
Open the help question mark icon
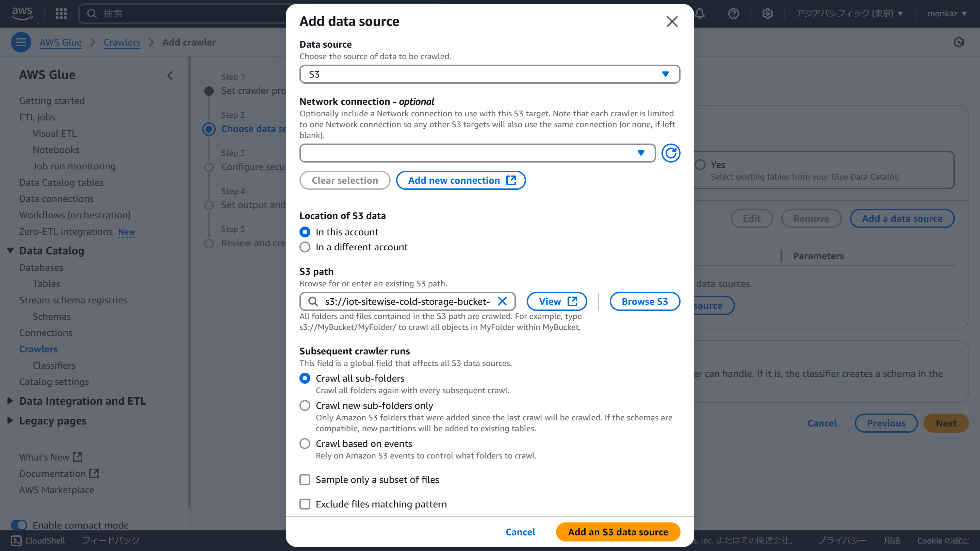(733, 14)
